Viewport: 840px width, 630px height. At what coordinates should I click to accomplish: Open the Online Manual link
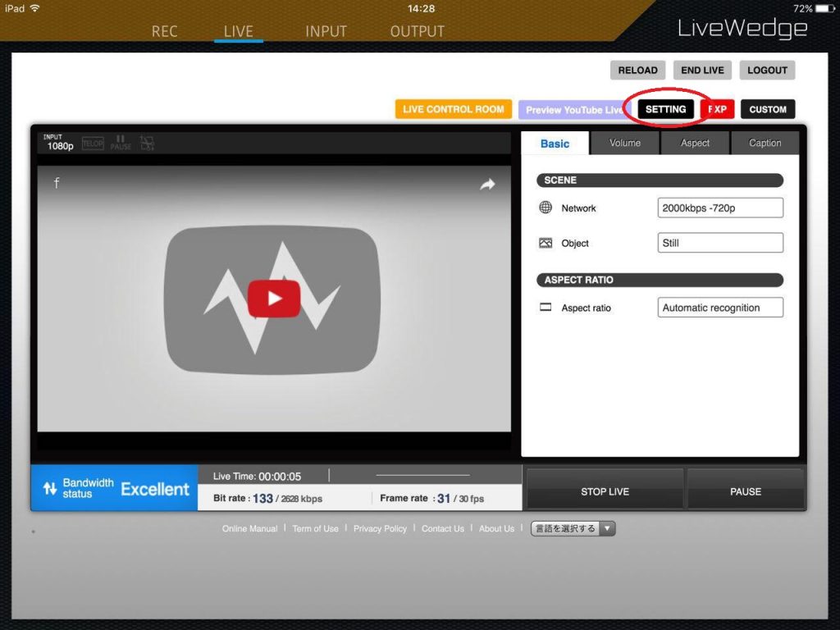tap(249, 529)
